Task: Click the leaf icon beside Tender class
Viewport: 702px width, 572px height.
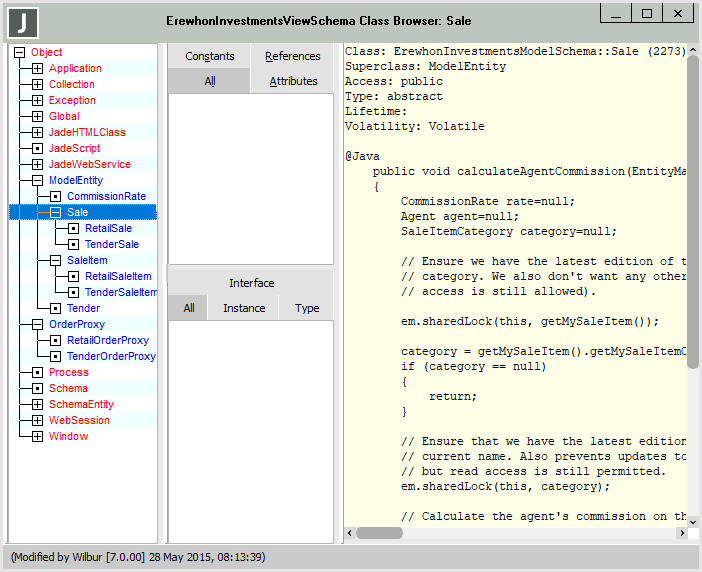Action: point(55,309)
